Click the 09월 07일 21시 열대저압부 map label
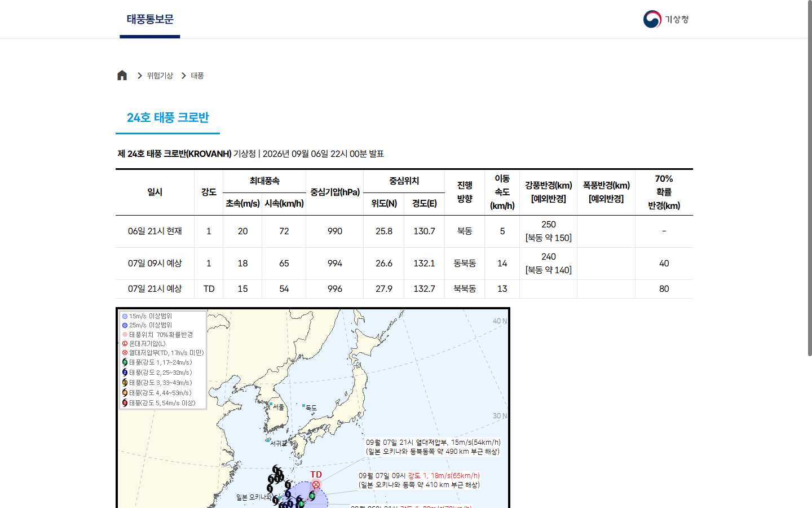 pyautogui.click(x=433, y=447)
